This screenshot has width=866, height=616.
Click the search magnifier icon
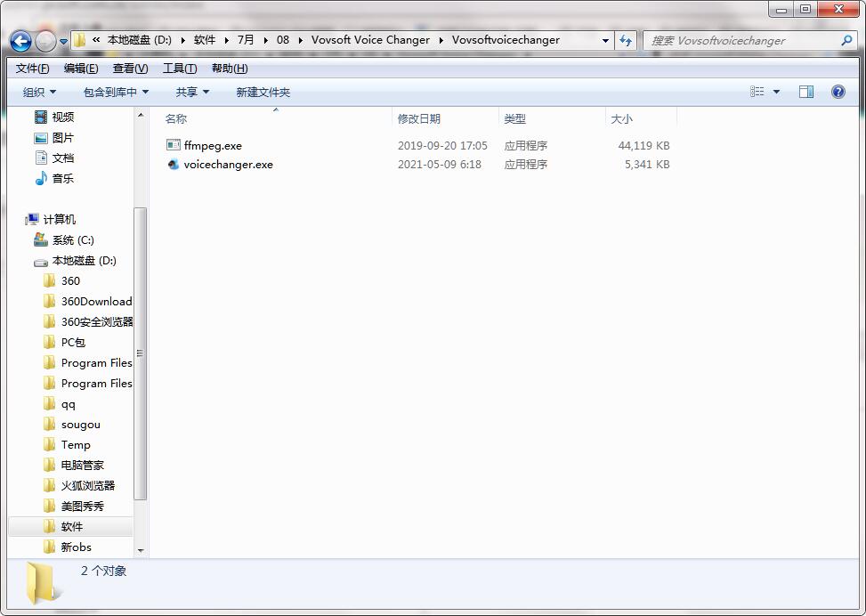click(846, 40)
